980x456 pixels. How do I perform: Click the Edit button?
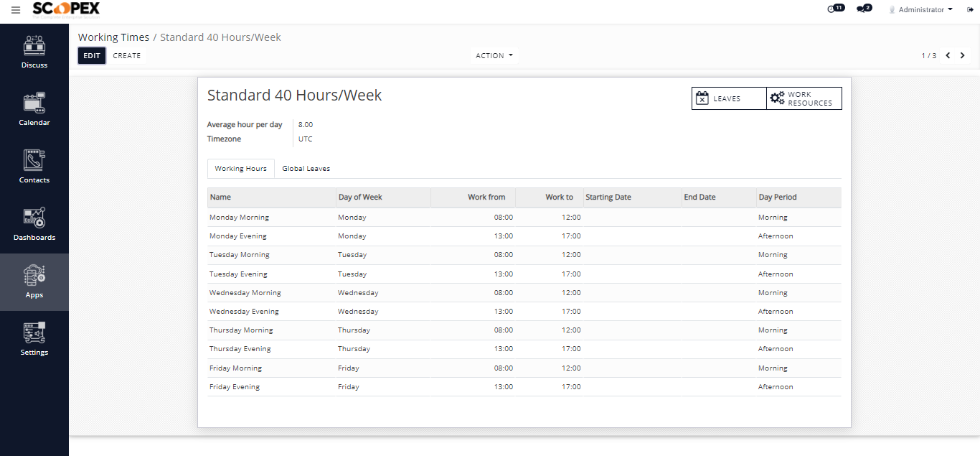[92, 55]
